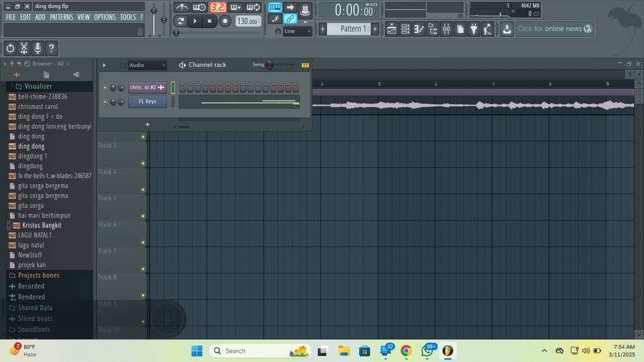
Task: Toggle the chris..ol #2 channel select LED
Action: [173, 87]
